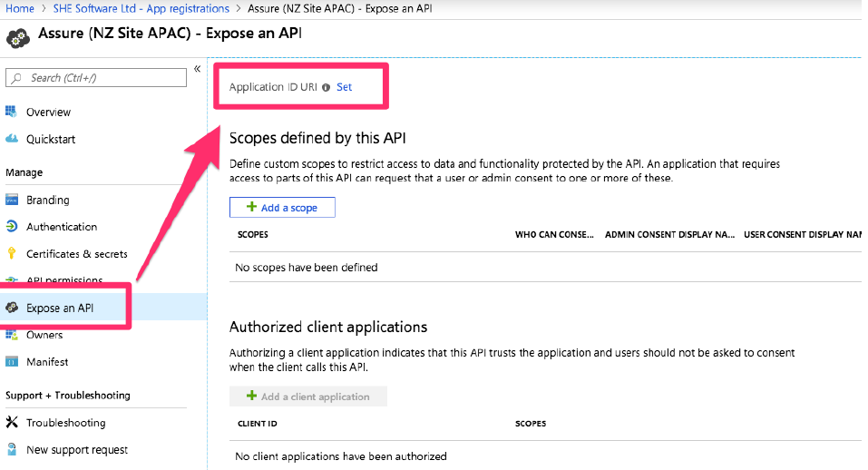Open the API permissions menu item
The image size is (868, 470).
(x=63, y=280)
